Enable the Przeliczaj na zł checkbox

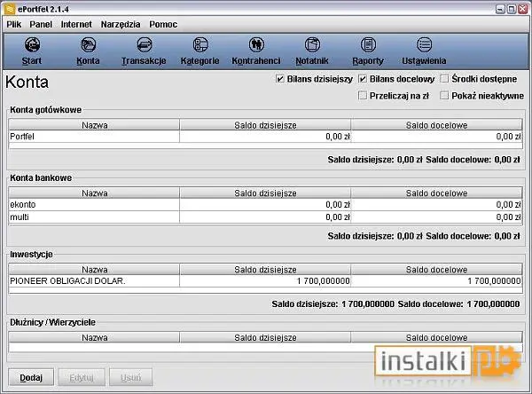pos(363,96)
